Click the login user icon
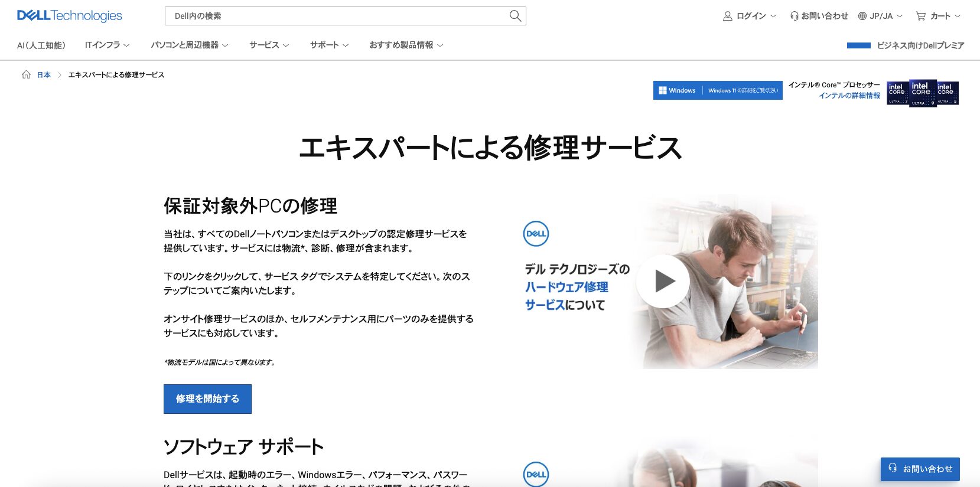Screen dimensions: 980x487 point(727,16)
